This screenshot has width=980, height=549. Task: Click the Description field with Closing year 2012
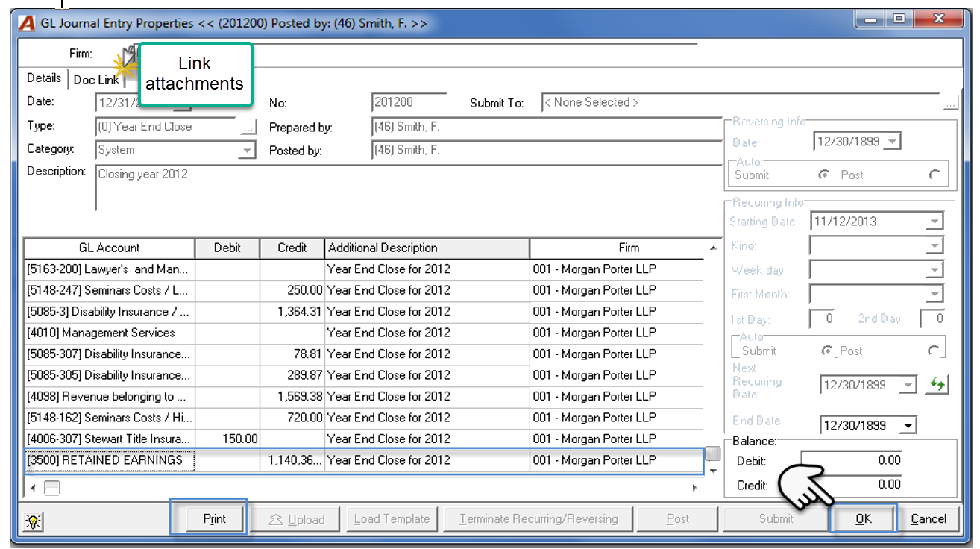click(408, 188)
